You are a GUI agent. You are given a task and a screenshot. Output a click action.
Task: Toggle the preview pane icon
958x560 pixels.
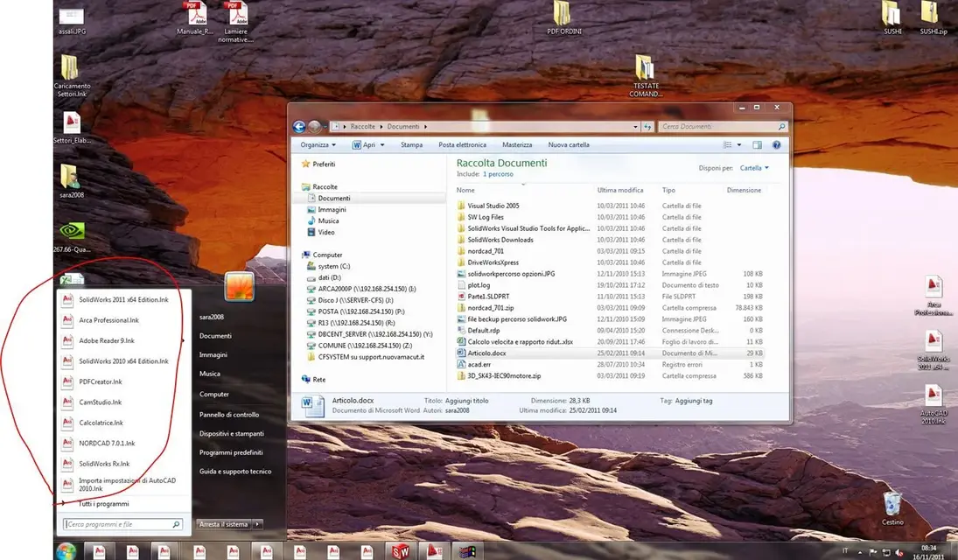tap(757, 145)
